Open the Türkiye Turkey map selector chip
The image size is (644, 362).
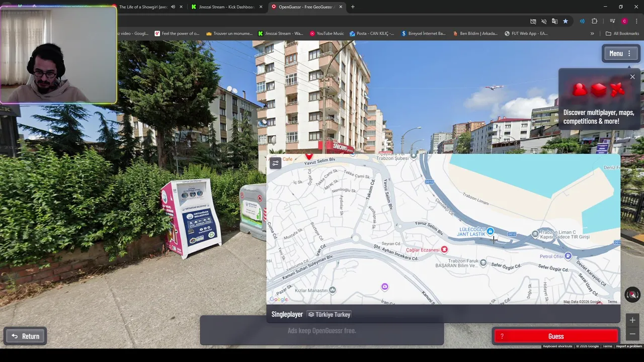(x=330, y=314)
